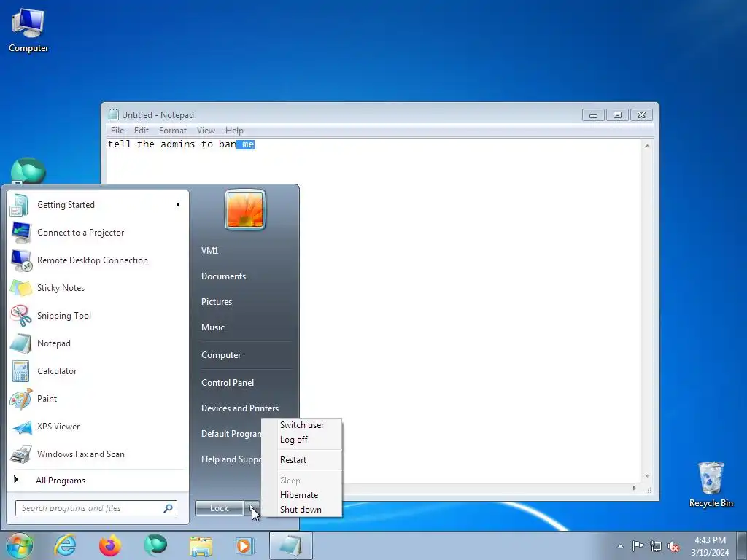This screenshot has height=560, width=747.
Task: Open the Notepad View menu
Action: point(206,130)
